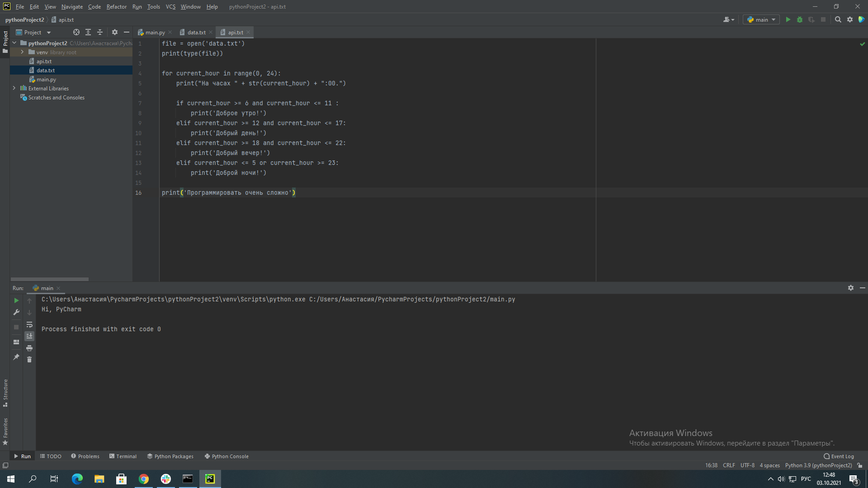Click Restore Layout icon in Run panel
Viewport: 868px width, 488px height.
[x=16, y=342]
